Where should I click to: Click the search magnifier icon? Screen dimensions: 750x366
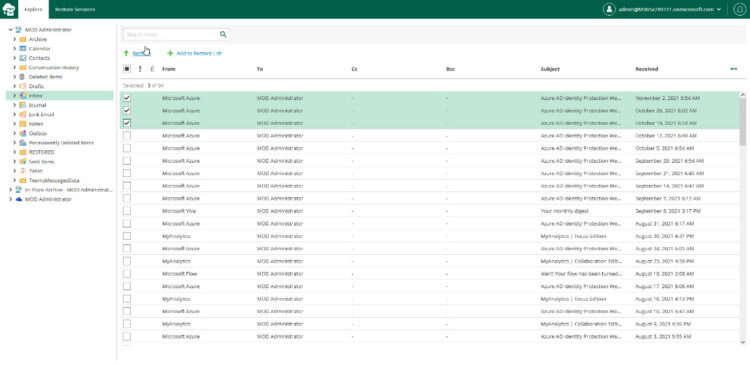pyautogui.click(x=223, y=34)
